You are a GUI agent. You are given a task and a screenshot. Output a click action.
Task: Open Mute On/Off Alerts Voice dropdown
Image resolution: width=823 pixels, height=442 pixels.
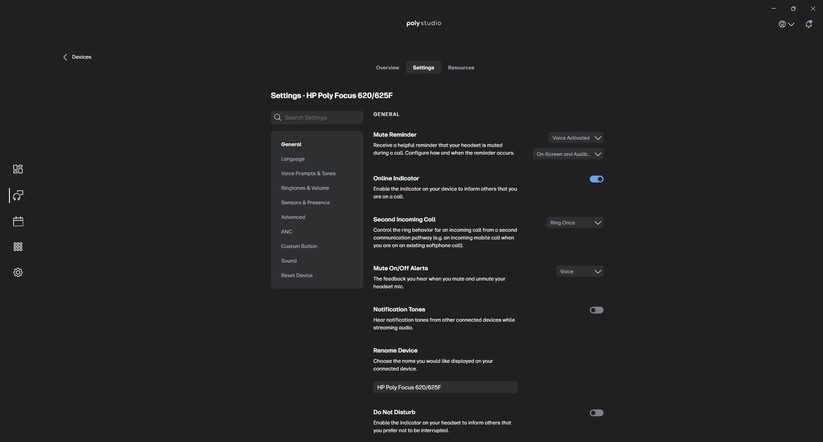[579, 271]
